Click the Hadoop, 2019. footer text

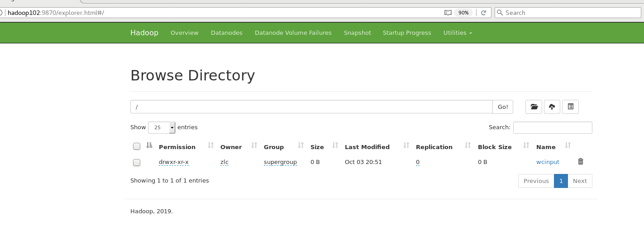click(x=152, y=211)
